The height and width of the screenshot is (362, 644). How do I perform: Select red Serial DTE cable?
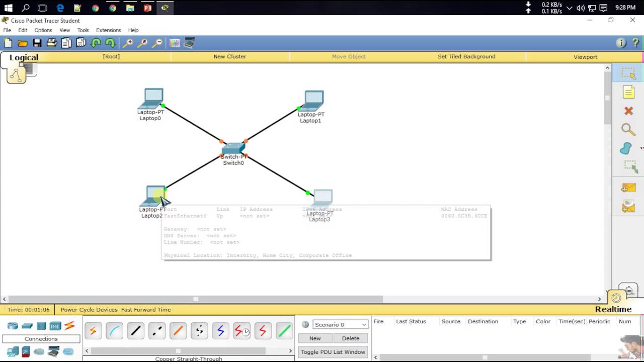263,331
